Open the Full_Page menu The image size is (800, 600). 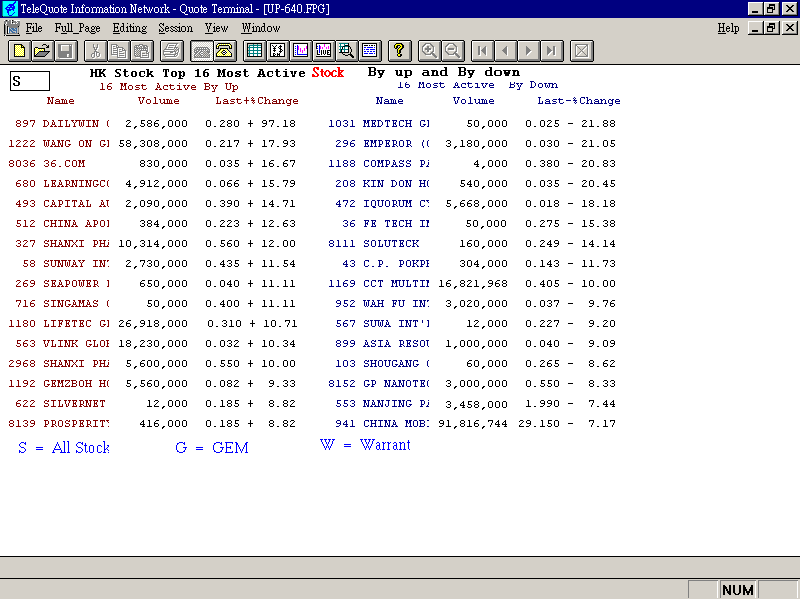(x=77, y=28)
